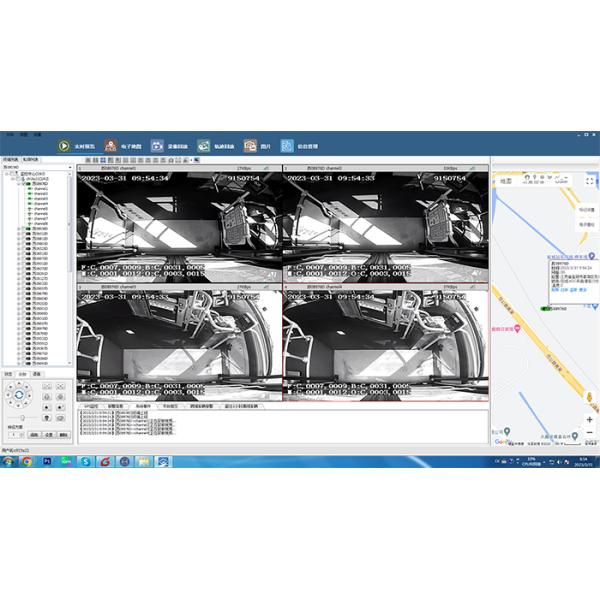Image resolution: width=600 pixels, height=600 pixels.
Task: Click the PTZ center rotate button
Action: click(x=18, y=396)
